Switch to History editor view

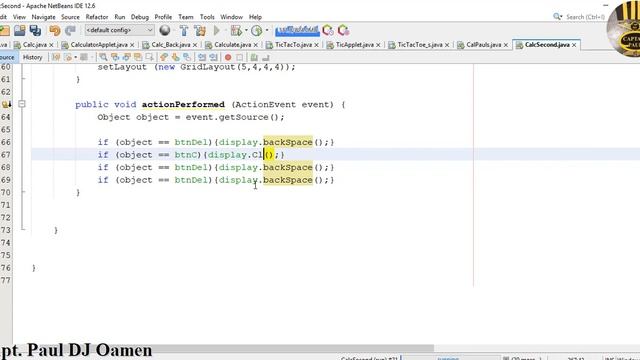point(33,57)
